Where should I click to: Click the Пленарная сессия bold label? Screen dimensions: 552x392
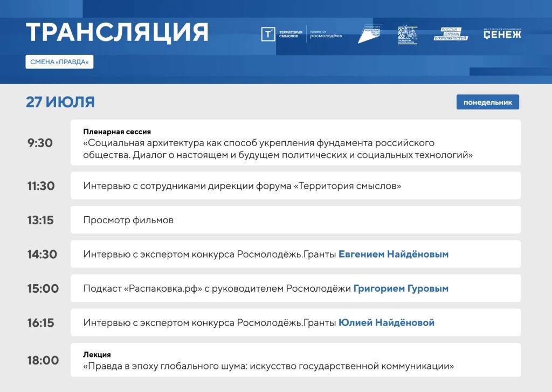tap(117, 132)
